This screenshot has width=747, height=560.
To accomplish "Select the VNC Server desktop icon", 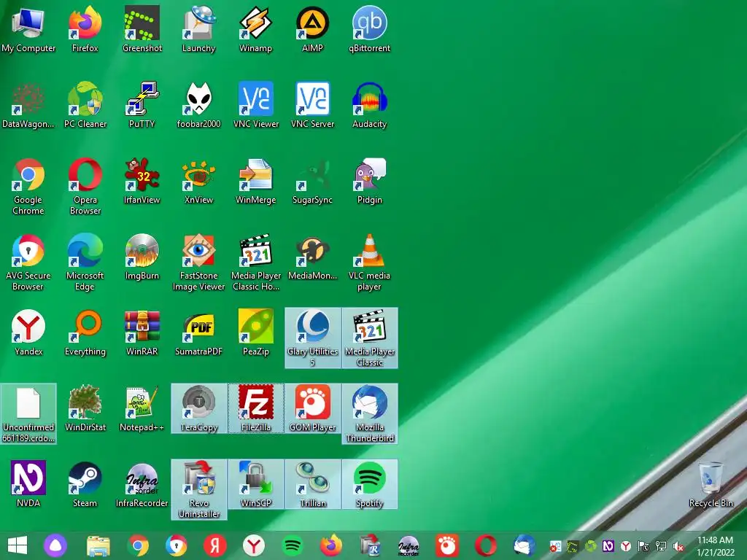I will coord(312,105).
